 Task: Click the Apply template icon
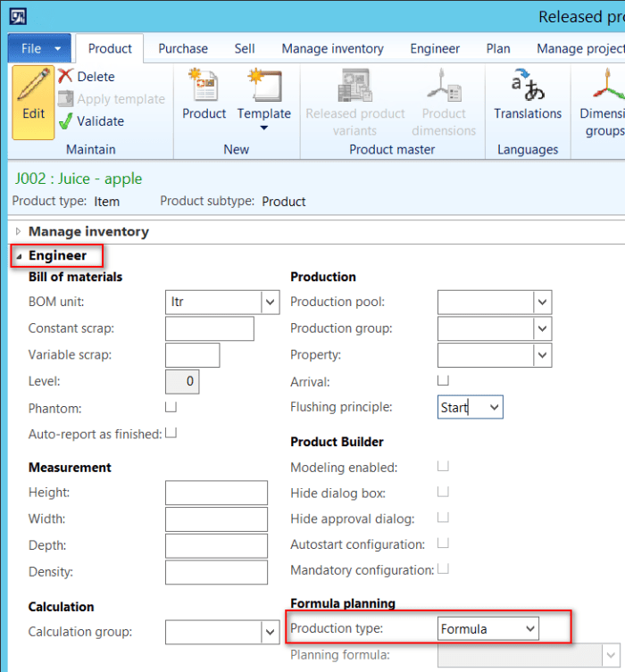(65, 98)
